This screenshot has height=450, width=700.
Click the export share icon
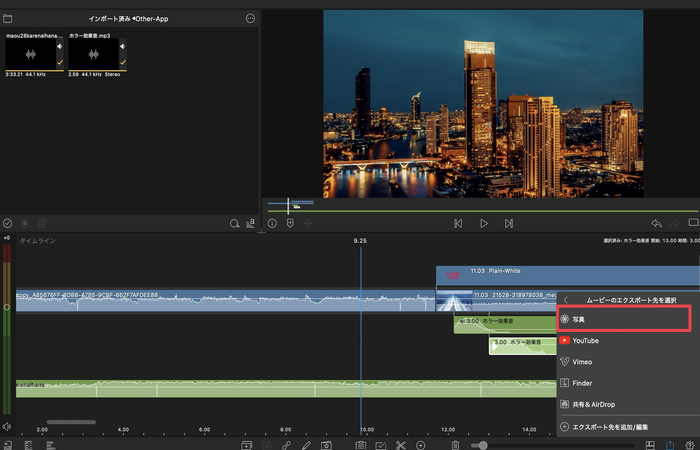tap(670, 444)
